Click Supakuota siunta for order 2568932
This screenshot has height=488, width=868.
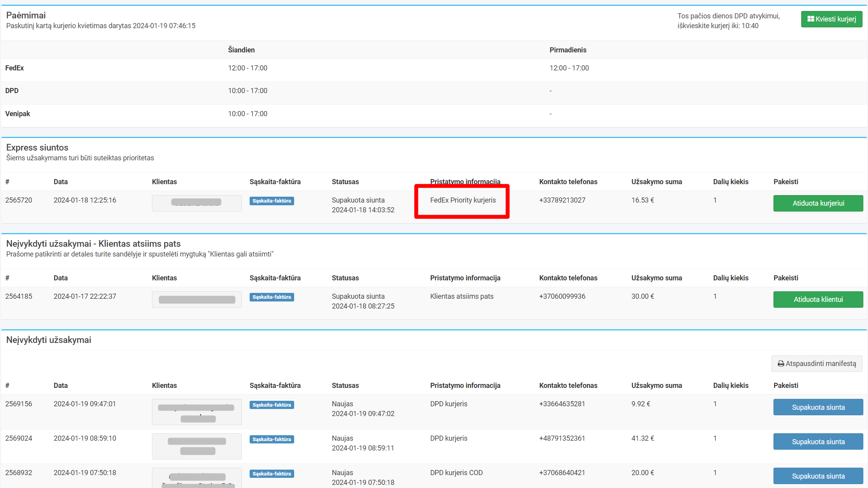(818, 476)
